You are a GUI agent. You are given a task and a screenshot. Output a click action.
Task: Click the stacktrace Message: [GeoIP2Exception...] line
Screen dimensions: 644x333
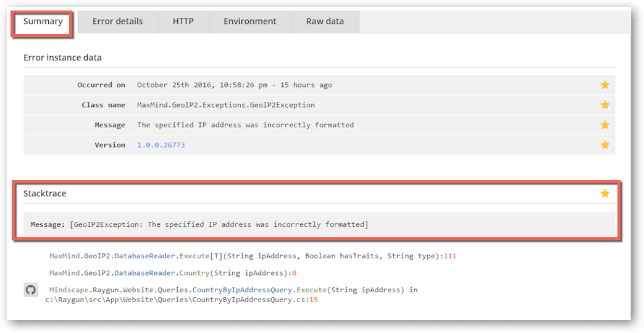pos(199,224)
